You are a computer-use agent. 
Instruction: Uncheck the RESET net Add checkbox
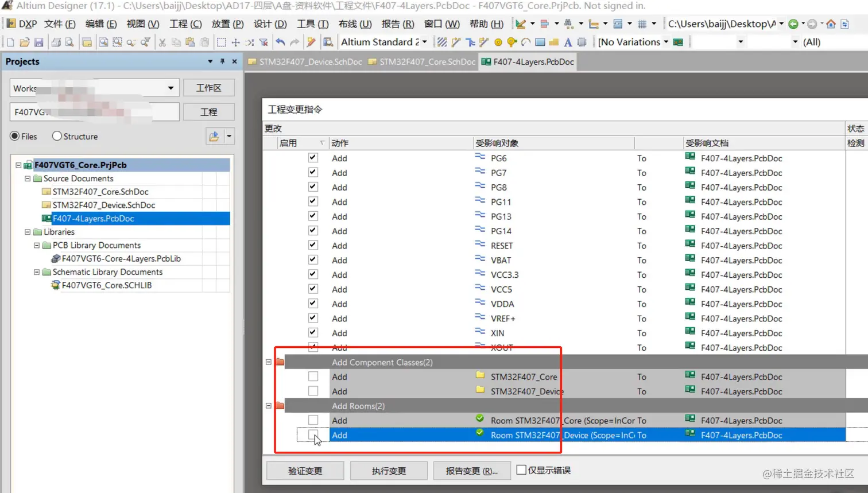click(x=313, y=245)
